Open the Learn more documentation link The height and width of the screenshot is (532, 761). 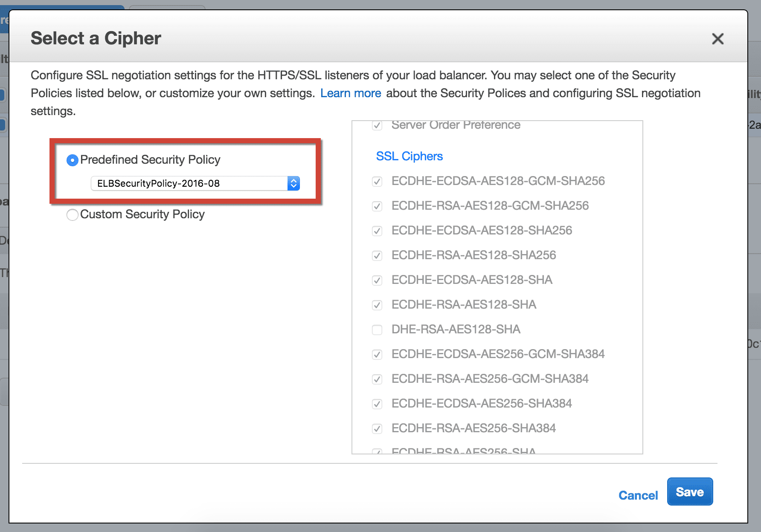click(x=350, y=93)
